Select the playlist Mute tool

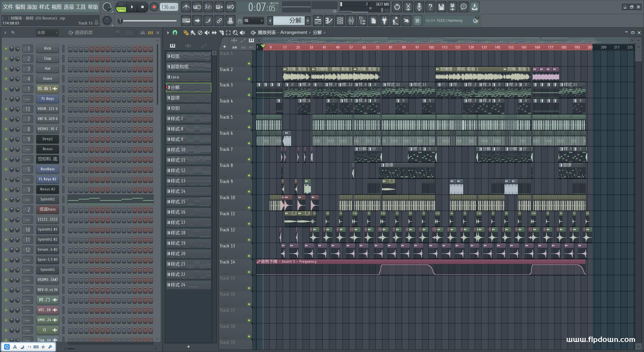pos(207,33)
